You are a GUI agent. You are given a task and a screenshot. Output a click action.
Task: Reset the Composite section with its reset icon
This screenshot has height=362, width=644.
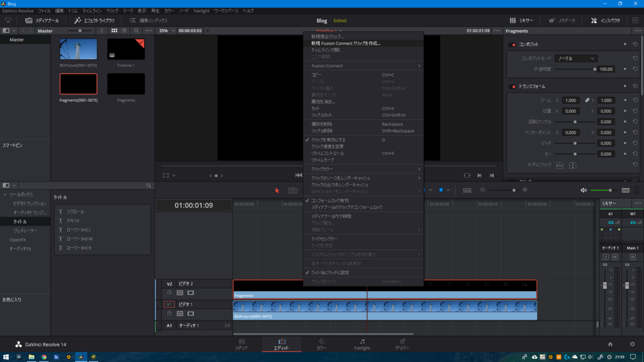(635, 45)
